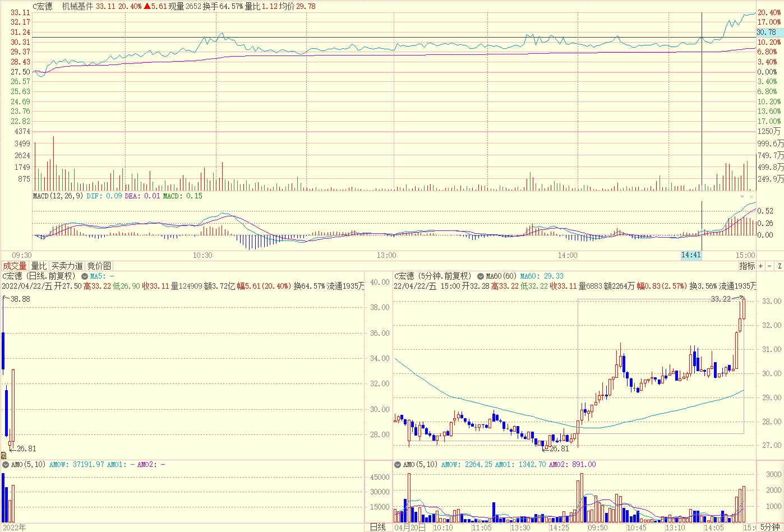Click the AMOW: 37191.97 value
This screenshot has width=784, height=532.
tap(76, 465)
